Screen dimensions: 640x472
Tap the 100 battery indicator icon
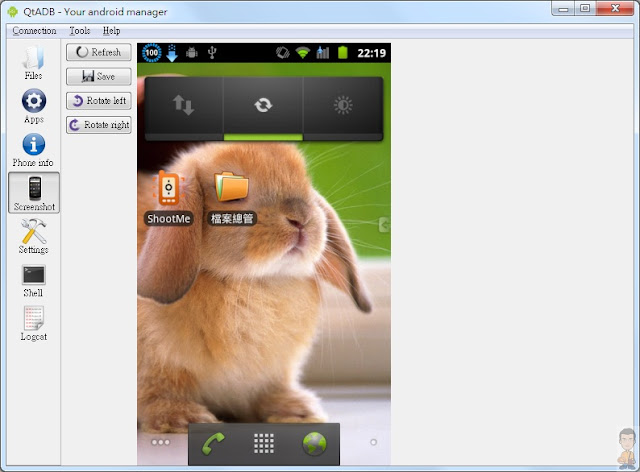coord(151,53)
